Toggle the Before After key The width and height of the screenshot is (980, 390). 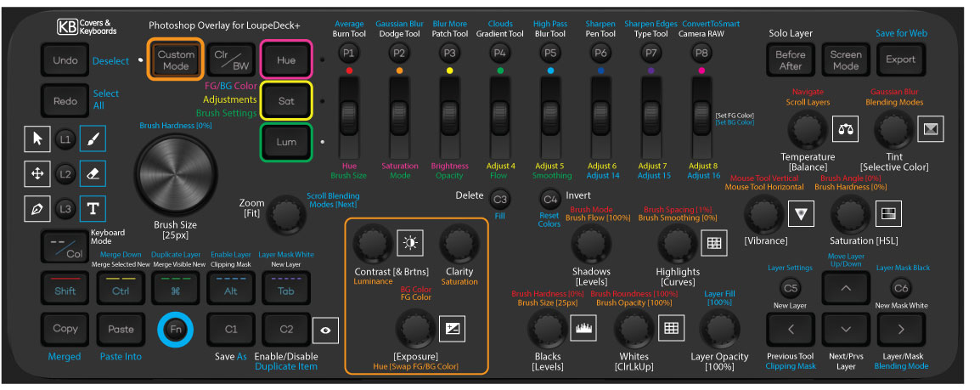[790, 60]
